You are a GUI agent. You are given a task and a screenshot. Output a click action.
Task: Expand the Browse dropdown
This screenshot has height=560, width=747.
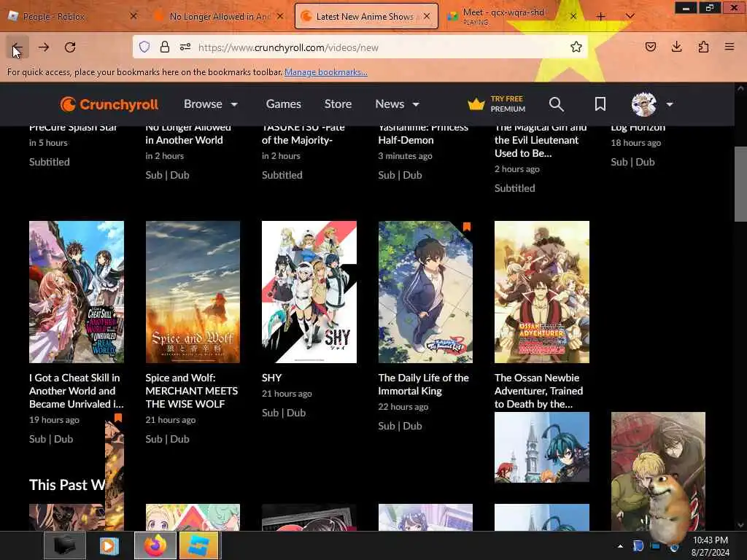(211, 104)
